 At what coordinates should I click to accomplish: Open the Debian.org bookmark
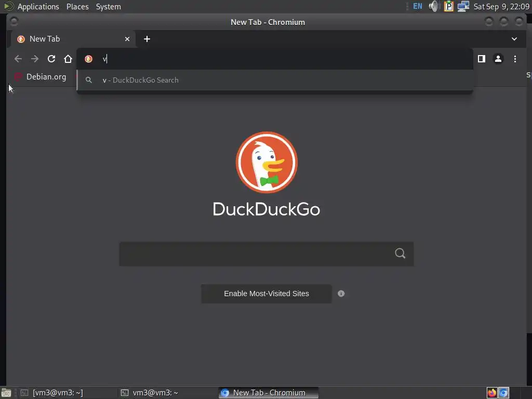pos(41,77)
